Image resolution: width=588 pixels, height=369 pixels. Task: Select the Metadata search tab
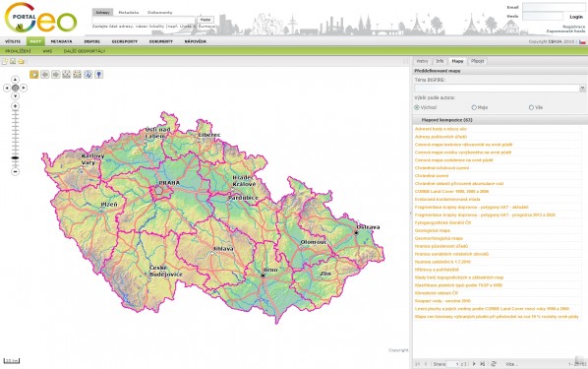click(x=129, y=13)
